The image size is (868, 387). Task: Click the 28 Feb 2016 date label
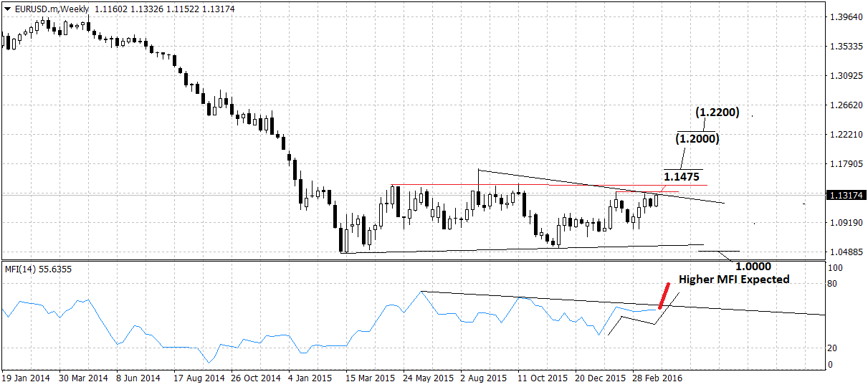pos(657,377)
